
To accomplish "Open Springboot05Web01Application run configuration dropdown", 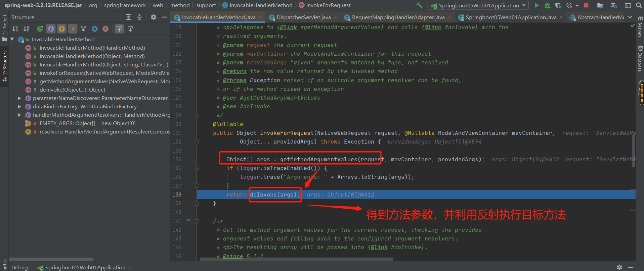I will coord(478,5).
